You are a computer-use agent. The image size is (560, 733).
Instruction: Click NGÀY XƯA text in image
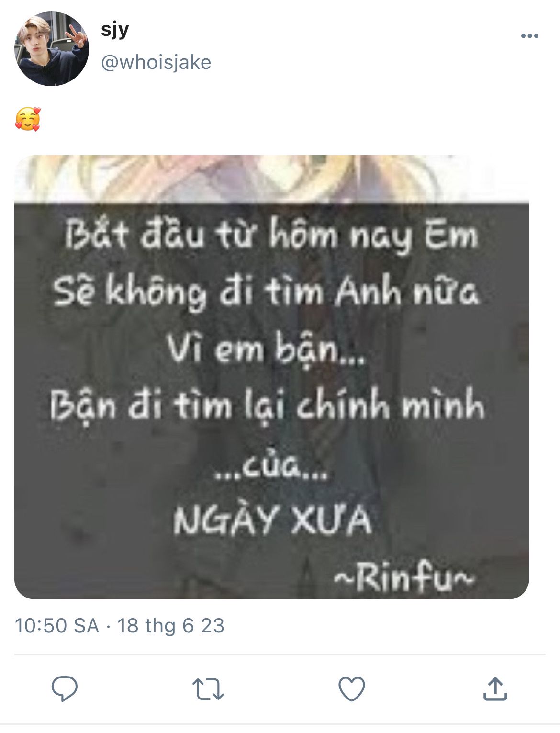tap(272, 519)
